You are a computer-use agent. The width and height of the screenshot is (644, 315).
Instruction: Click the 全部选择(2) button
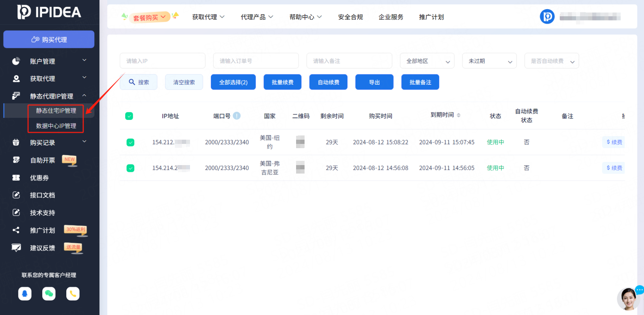tap(233, 82)
